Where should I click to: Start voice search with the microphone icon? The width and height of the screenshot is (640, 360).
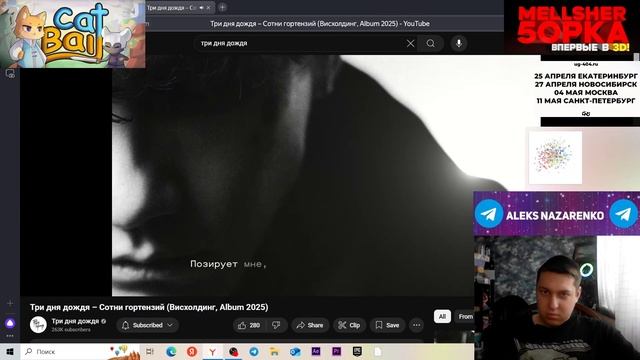(459, 43)
